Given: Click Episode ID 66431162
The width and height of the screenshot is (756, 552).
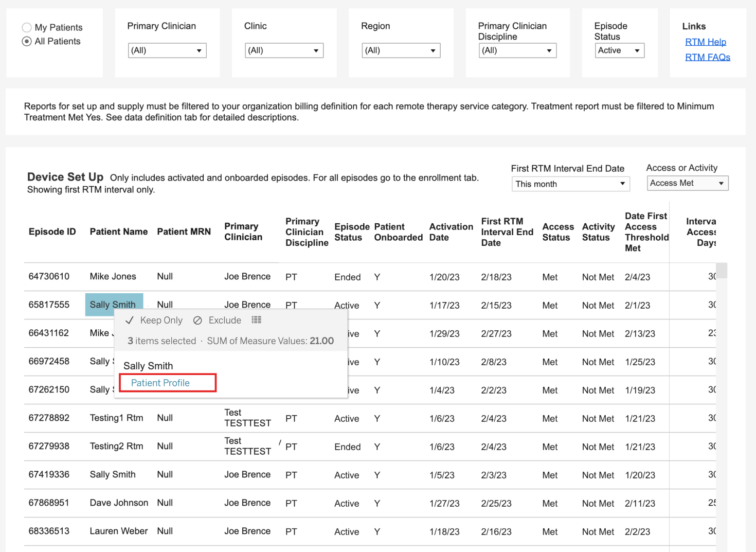Looking at the screenshot, I should tap(49, 333).
